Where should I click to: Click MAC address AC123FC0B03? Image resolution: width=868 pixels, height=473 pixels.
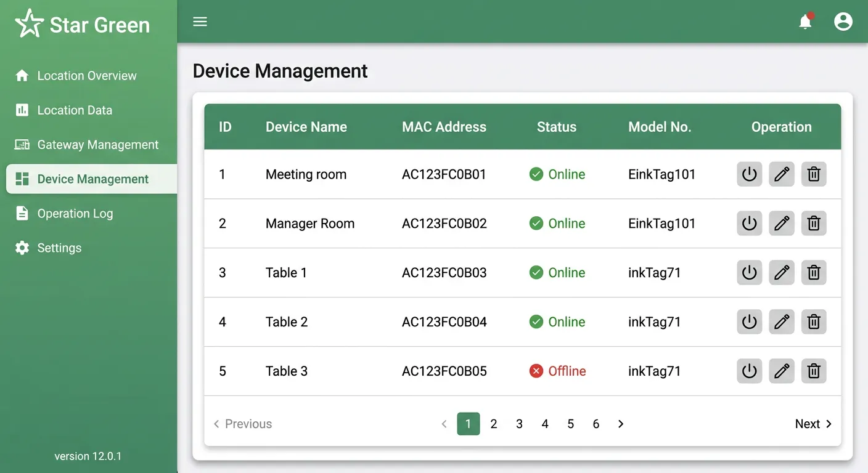pyautogui.click(x=444, y=272)
